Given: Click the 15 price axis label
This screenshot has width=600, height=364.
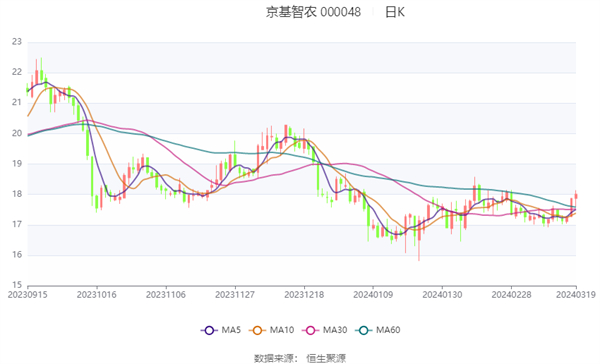Looking at the screenshot, I should click(x=17, y=285).
